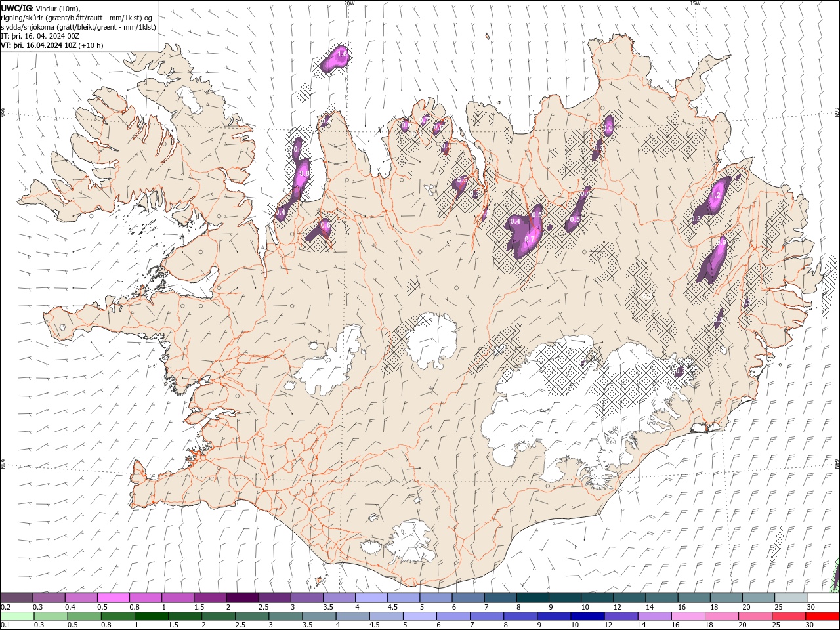Click the 'slydda/snjókoma' legend description line
Image resolution: width=840 pixels, height=630 pixels.
78,27
